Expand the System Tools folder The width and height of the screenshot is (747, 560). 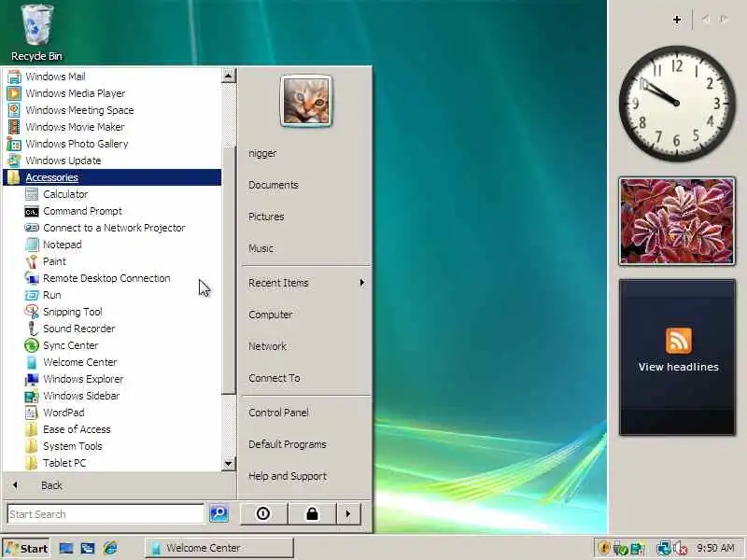(112, 446)
